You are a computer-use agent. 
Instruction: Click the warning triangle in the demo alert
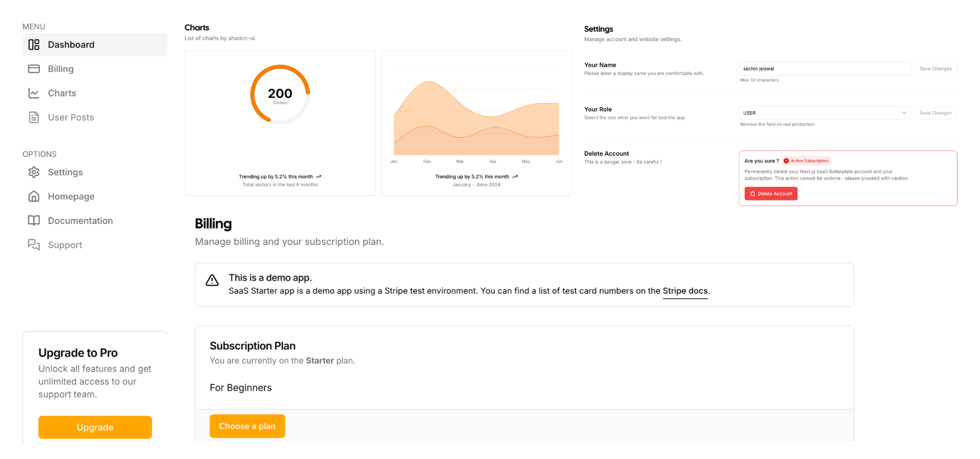click(212, 280)
